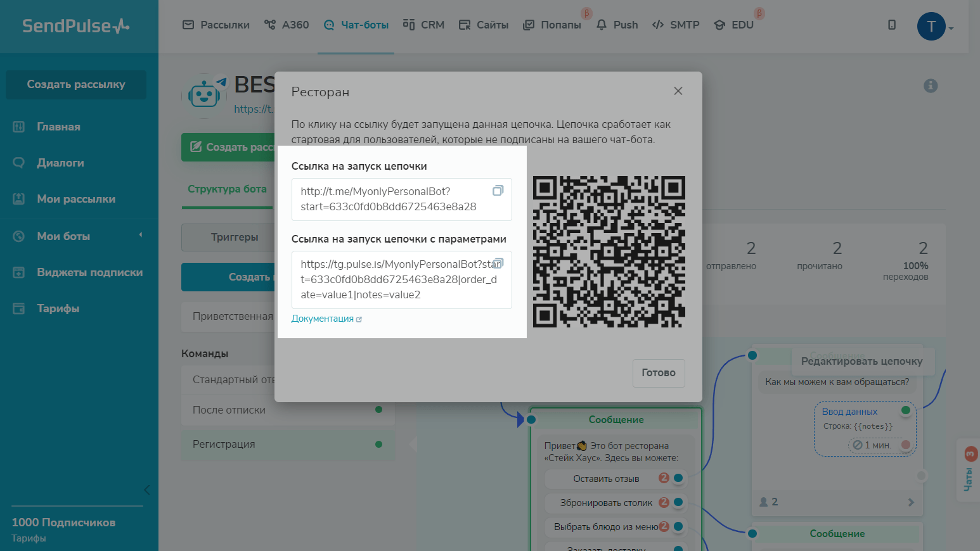The width and height of the screenshot is (980, 551).
Task: Click the Збронировать столик bot button
Action: (616, 503)
